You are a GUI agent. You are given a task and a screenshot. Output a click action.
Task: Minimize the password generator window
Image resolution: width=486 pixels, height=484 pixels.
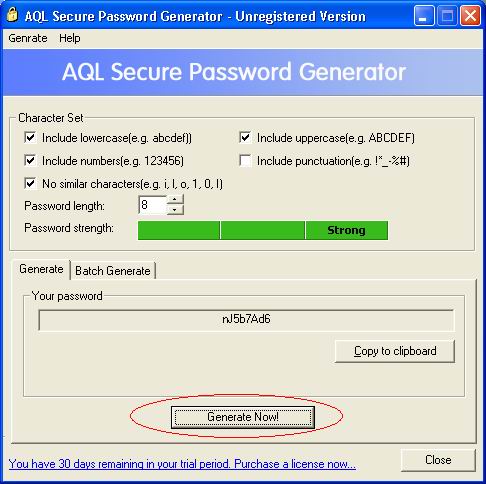424,16
